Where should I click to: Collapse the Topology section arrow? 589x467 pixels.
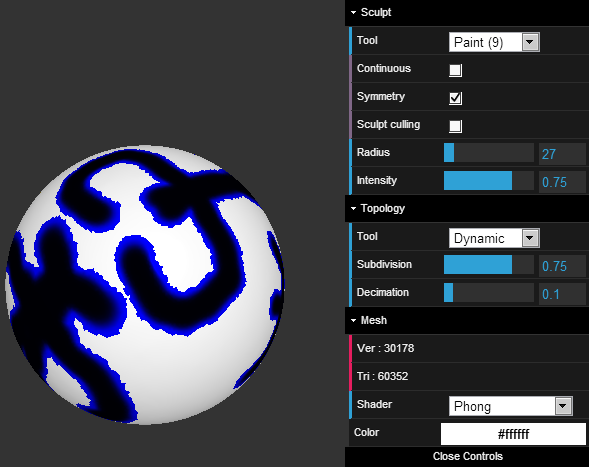pyautogui.click(x=353, y=209)
